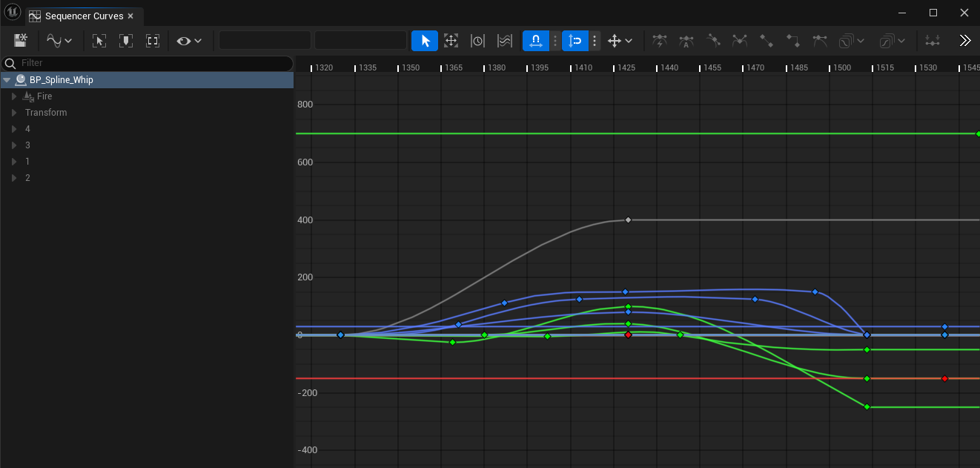Select BP_Spline_Whip in the curve tree
Image resolution: width=980 pixels, height=468 pixels.
point(61,80)
